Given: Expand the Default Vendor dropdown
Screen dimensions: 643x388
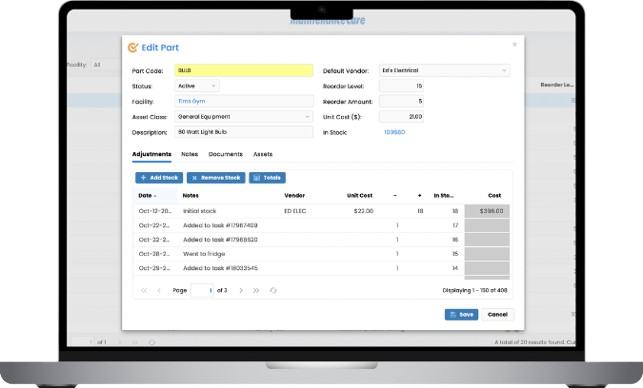Looking at the screenshot, I should [x=445, y=71].
